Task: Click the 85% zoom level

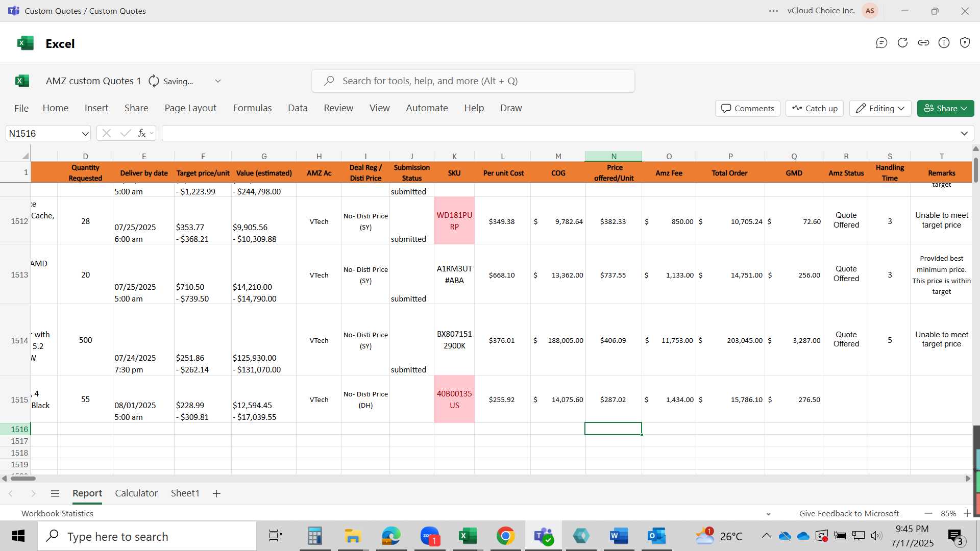Action: [948, 514]
